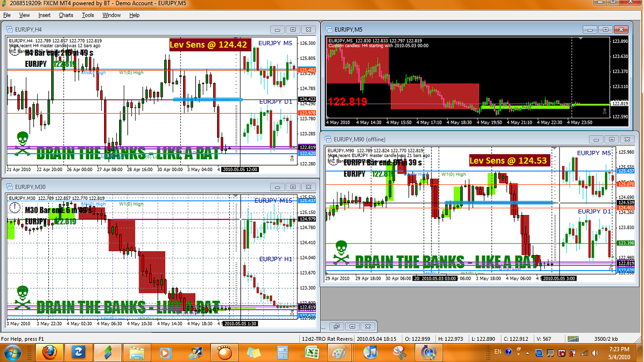Screen dimensions: 644x362
Task: Click L: 122.890 status bar value
Action: 483,339
